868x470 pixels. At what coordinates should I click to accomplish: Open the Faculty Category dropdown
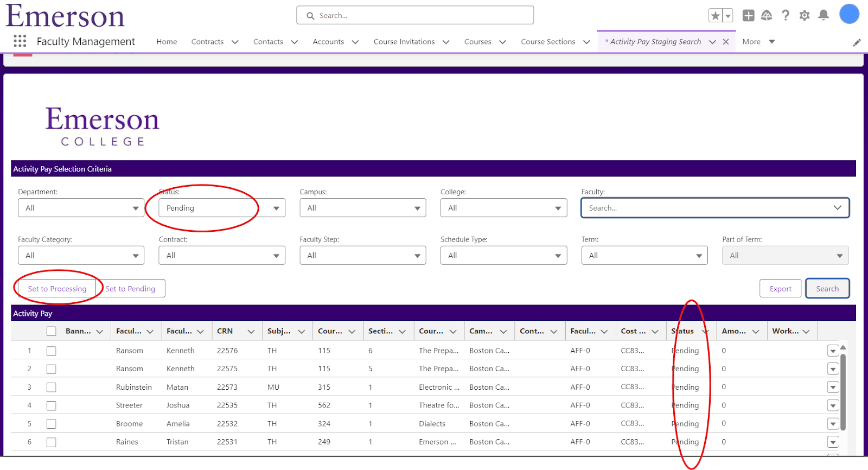(x=81, y=256)
